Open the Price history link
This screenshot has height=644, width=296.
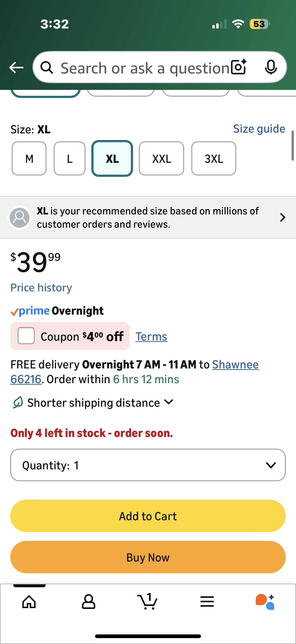(41, 288)
